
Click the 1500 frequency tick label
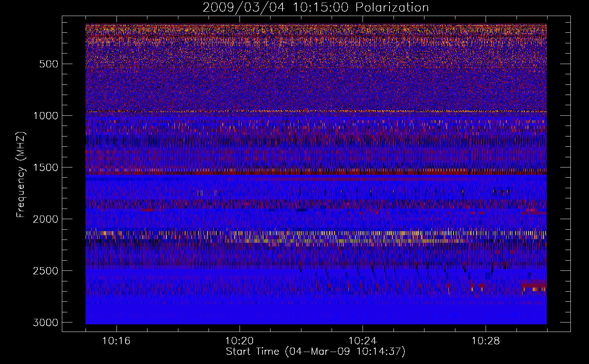pos(46,167)
